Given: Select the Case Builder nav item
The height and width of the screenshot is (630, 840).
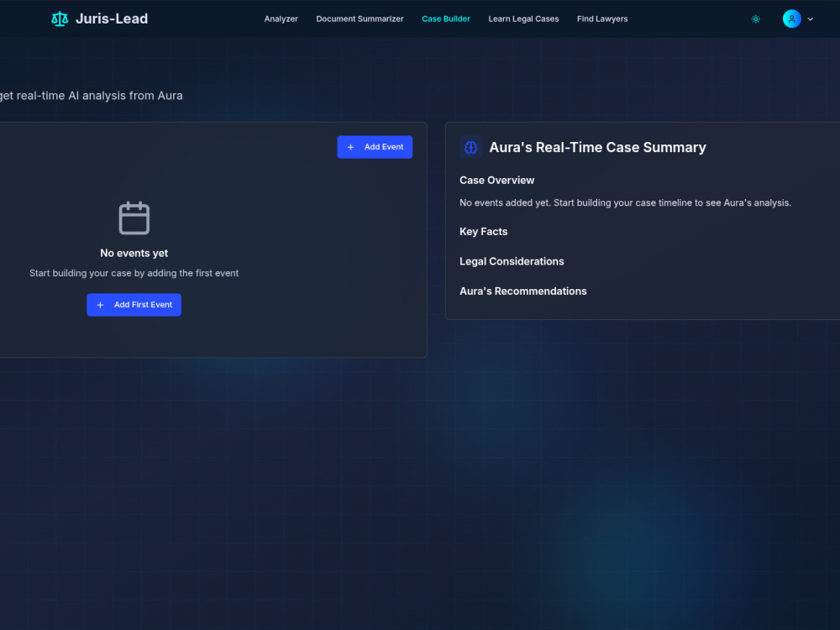Looking at the screenshot, I should pos(446,18).
